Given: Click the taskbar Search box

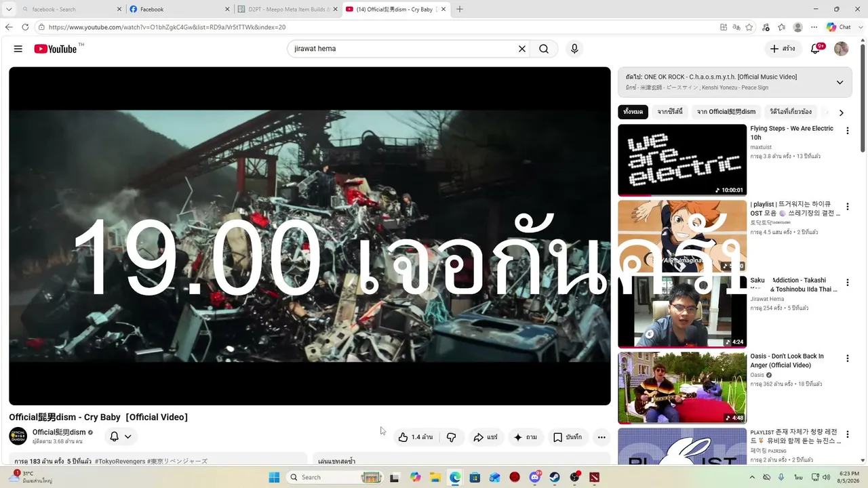Looking at the screenshot, I should pos(335,477).
